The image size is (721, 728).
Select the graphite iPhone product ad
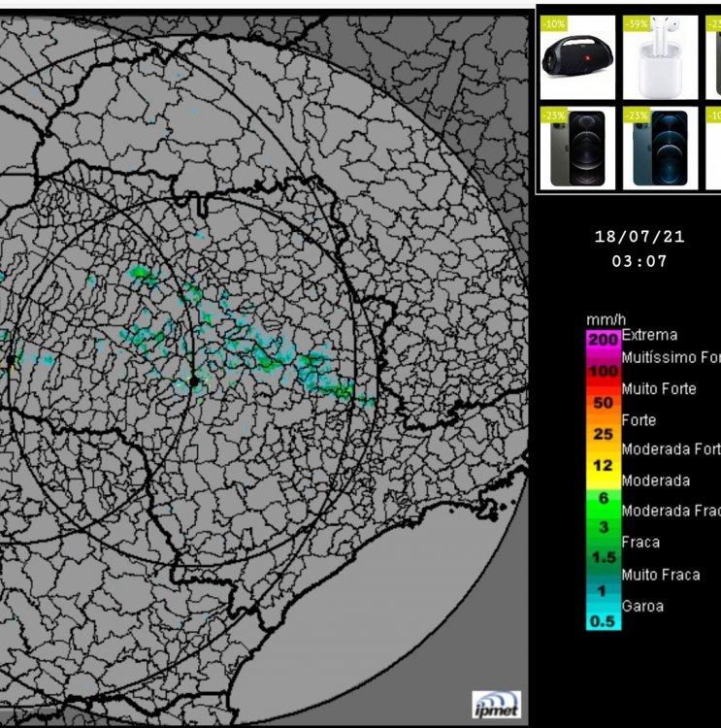click(x=577, y=148)
